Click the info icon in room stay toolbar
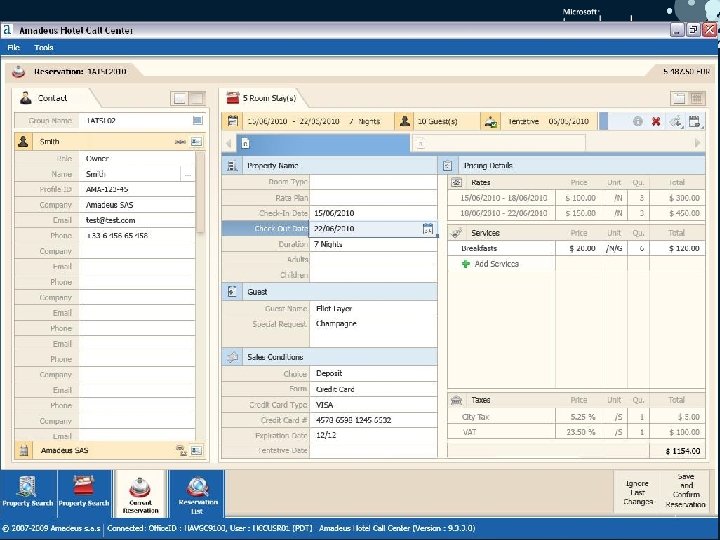Viewport: 720px width, 540px height. (x=637, y=121)
